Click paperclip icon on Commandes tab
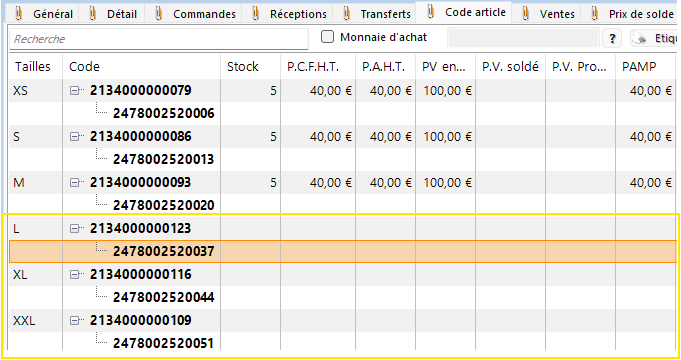The height and width of the screenshot is (360, 681). (x=159, y=14)
